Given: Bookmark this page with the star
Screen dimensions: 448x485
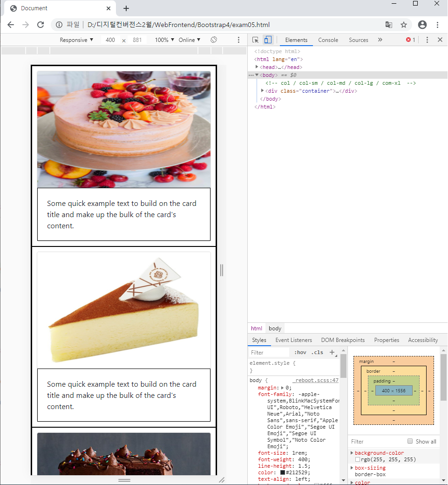Looking at the screenshot, I should coord(404,25).
